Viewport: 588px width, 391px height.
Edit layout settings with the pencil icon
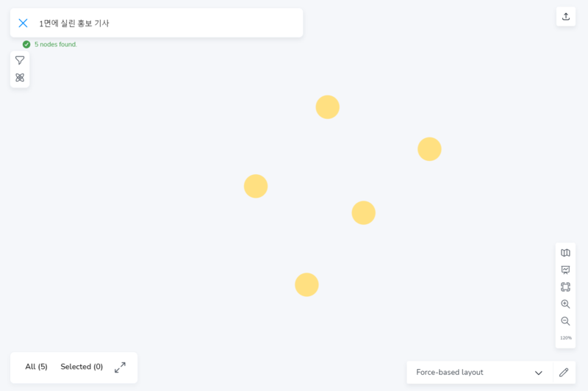click(564, 373)
